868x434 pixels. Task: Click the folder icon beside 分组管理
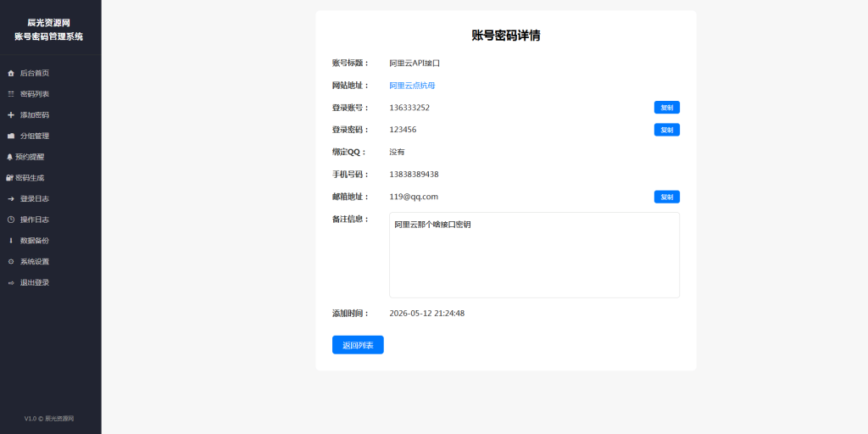pos(10,136)
